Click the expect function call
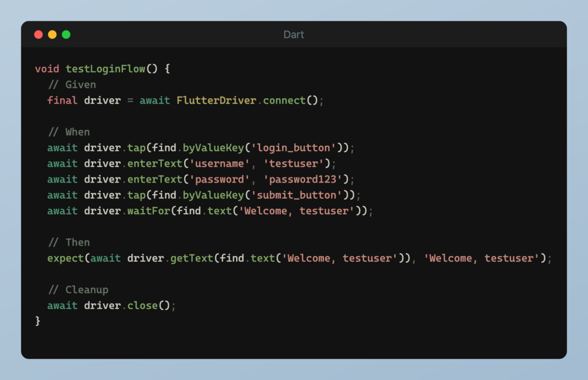This screenshot has height=380, width=588. pyautogui.click(x=65, y=258)
